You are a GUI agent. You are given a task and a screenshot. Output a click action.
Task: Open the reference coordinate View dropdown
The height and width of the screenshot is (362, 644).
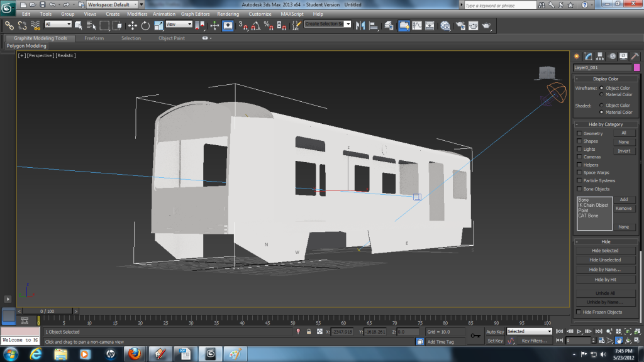click(x=179, y=25)
